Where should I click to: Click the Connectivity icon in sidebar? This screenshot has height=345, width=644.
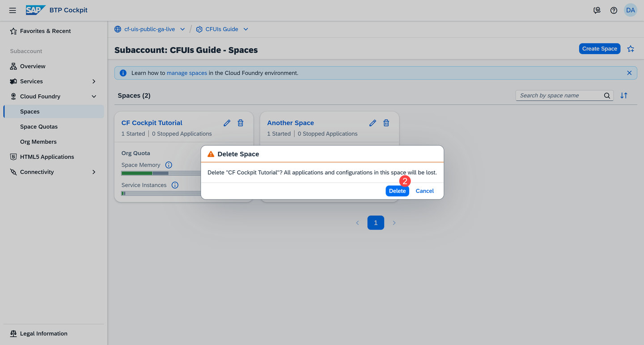coord(13,172)
